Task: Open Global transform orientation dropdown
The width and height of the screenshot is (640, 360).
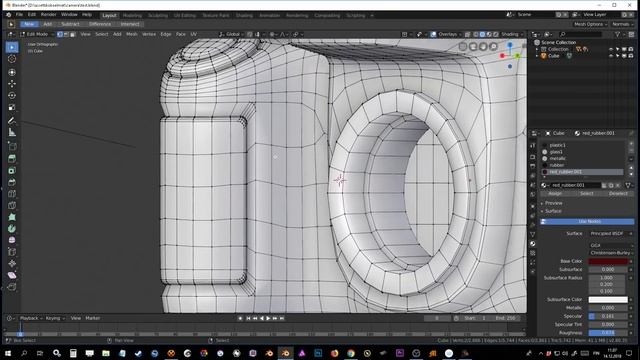Action: tap(230, 34)
